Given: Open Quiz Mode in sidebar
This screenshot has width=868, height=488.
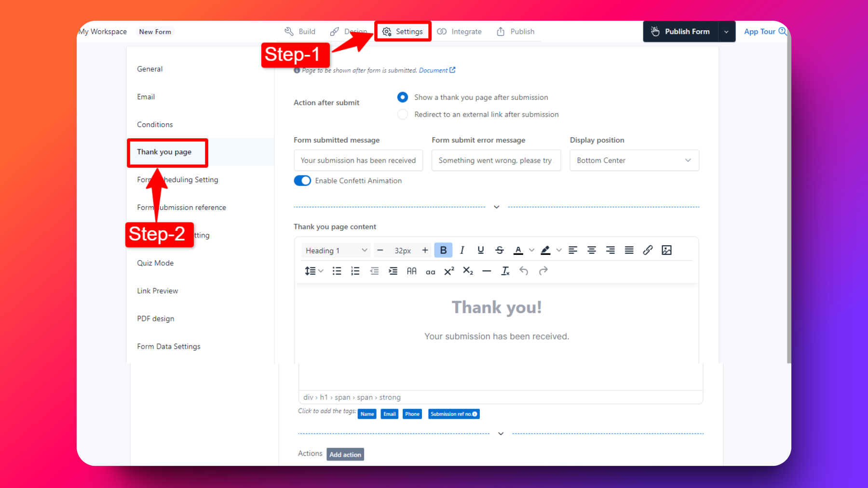Looking at the screenshot, I should point(155,263).
